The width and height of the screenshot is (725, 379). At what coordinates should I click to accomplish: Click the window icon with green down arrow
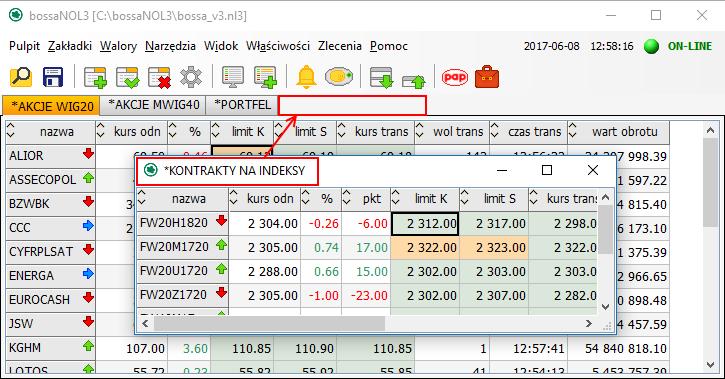click(x=381, y=77)
